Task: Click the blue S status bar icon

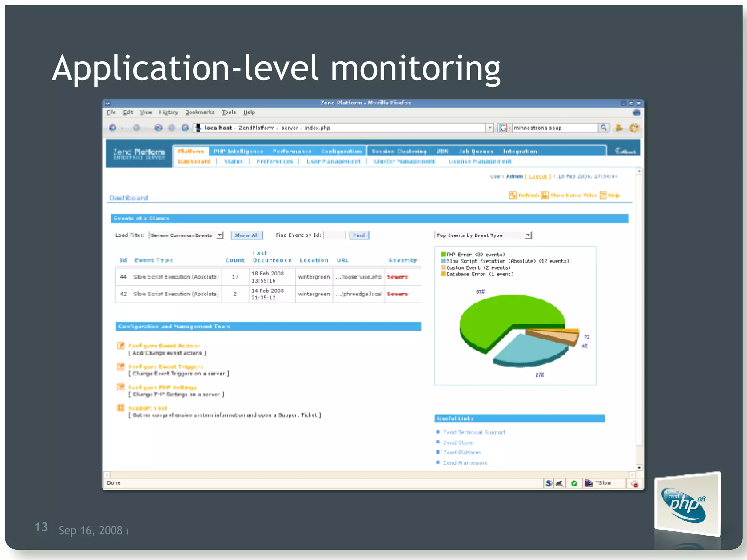Action: tap(549, 483)
